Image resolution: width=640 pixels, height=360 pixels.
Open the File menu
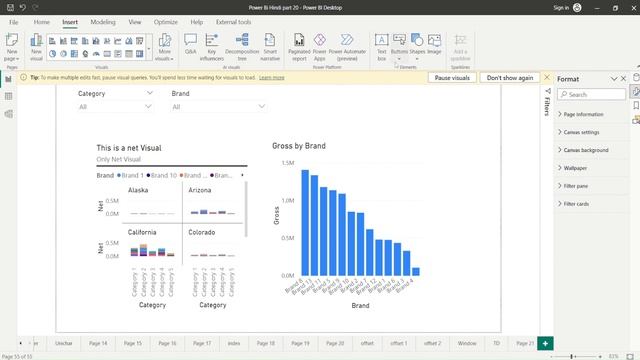click(13, 22)
